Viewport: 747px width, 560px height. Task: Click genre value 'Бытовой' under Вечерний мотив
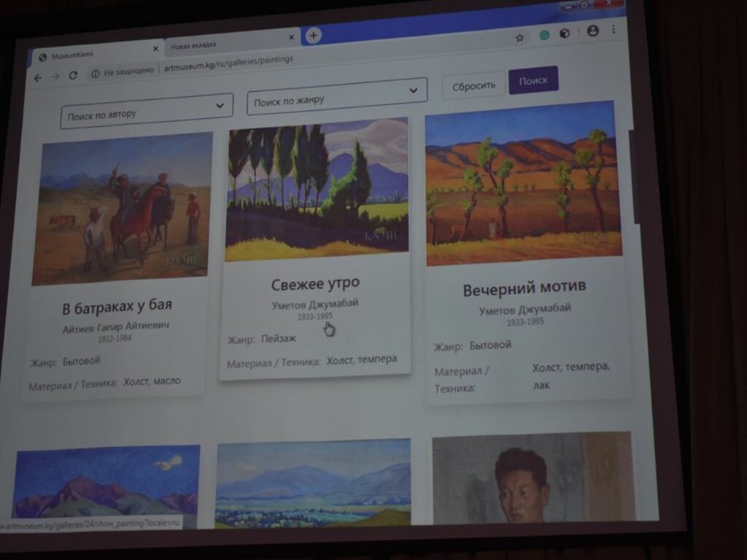pos(490,345)
